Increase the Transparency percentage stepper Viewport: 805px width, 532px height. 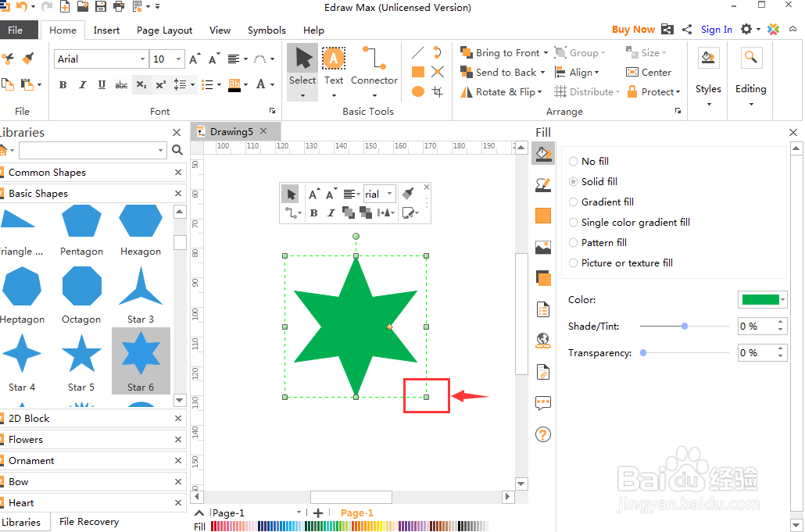point(780,349)
